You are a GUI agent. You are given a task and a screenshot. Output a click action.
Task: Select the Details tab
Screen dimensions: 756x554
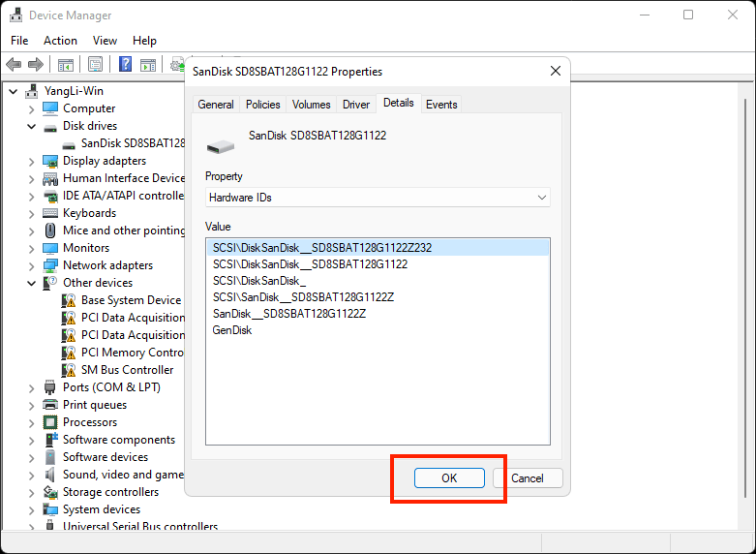click(x=398, y=103)
